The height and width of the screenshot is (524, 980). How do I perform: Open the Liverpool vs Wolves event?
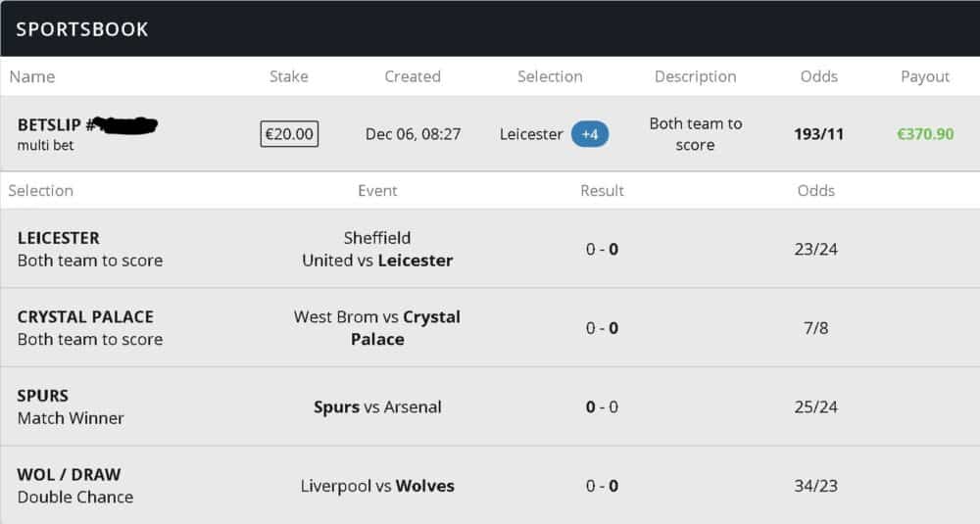(x=377, y=486)
